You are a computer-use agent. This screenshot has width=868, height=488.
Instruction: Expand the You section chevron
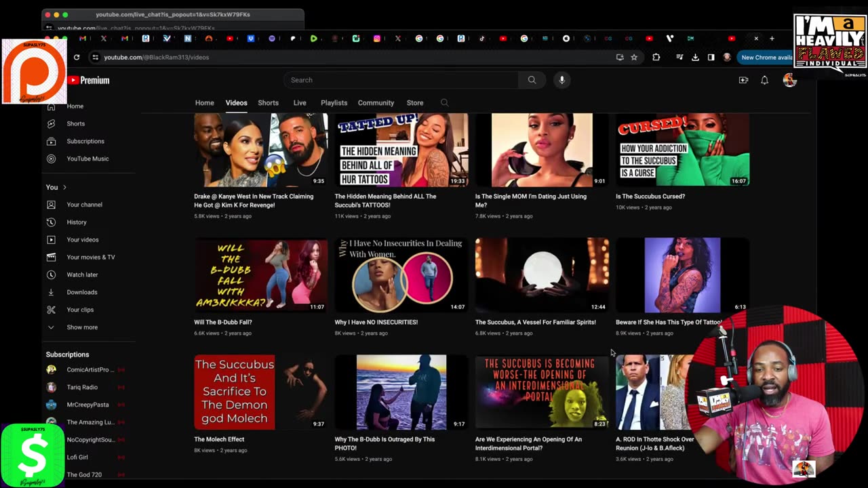coord(64,187)
